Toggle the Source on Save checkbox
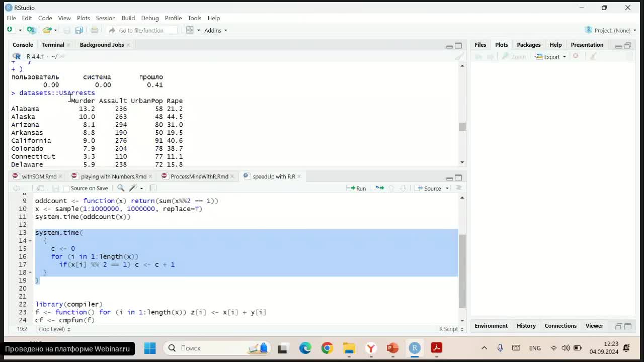644x362 pixels. point(66,188)
